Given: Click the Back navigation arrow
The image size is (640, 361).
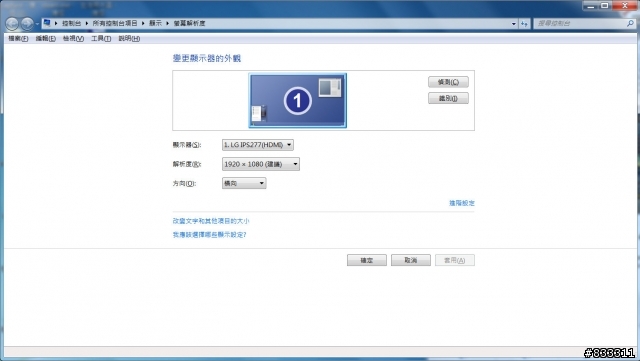Looking at the screenshot, I should tap(12, 24).
